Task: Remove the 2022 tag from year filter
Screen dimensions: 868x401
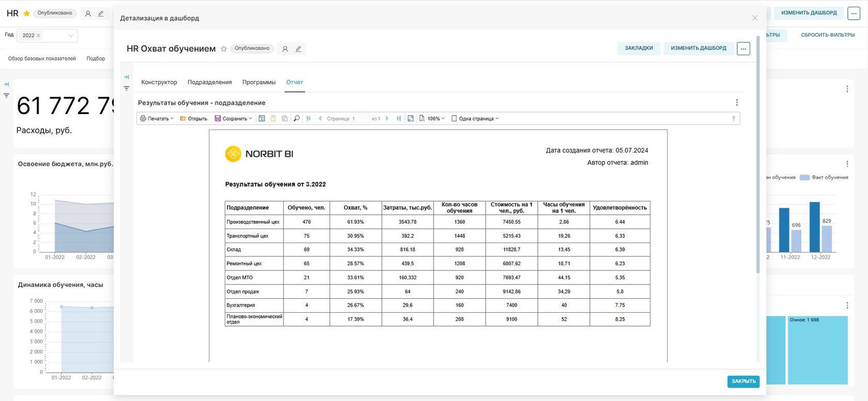Action: click(x=38, y=36)
